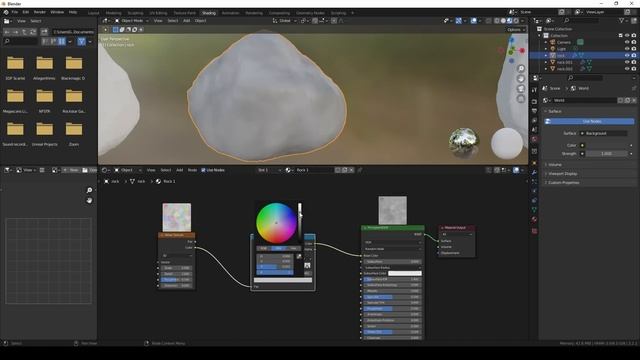Create new folder in file browser

44,32
